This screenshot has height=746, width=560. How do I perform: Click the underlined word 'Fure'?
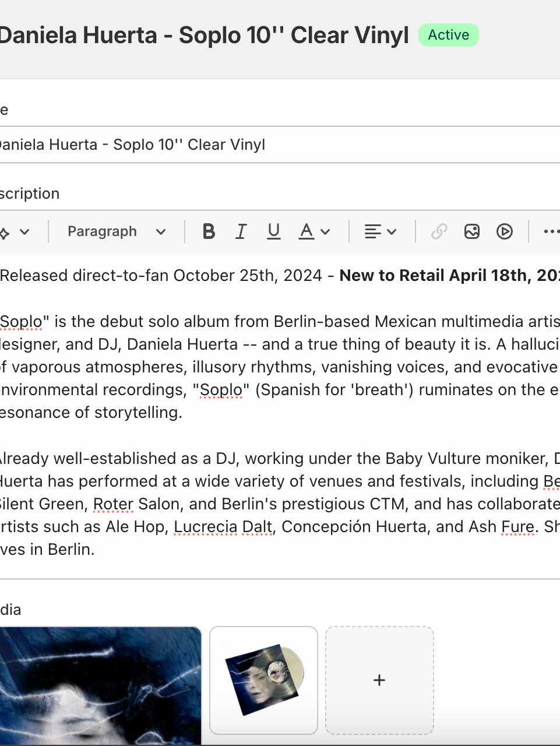(517, 527)
